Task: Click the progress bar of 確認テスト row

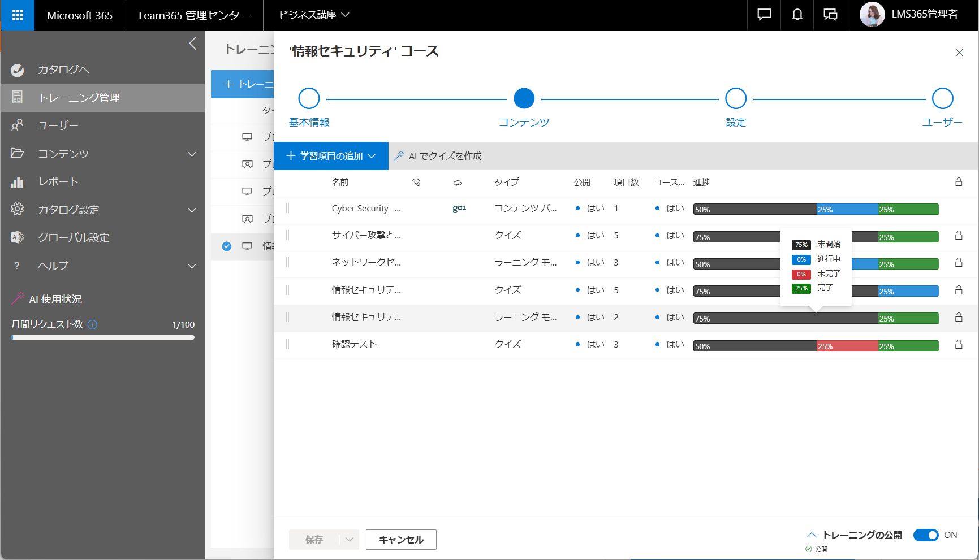Action: pyautogui.click(x=816, y=346)
